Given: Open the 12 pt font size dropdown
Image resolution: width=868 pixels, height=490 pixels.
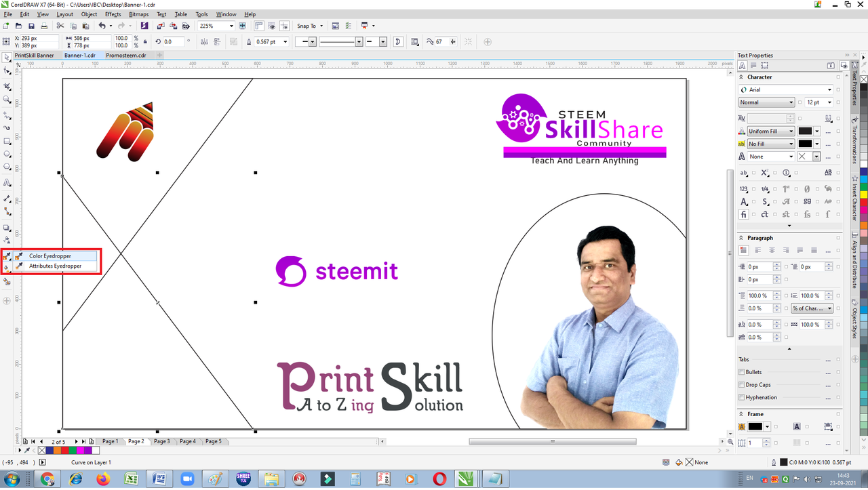Looking at the screenshot, I should 829,102.
